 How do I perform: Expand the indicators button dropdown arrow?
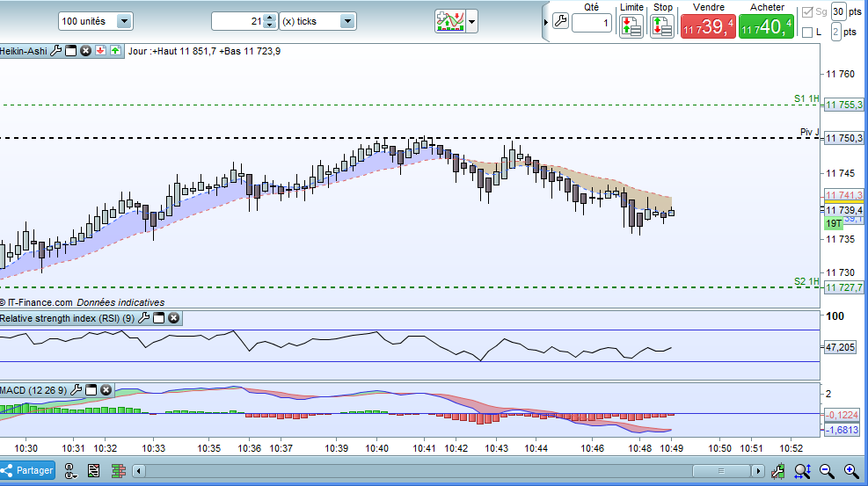(x=471, y=22)
